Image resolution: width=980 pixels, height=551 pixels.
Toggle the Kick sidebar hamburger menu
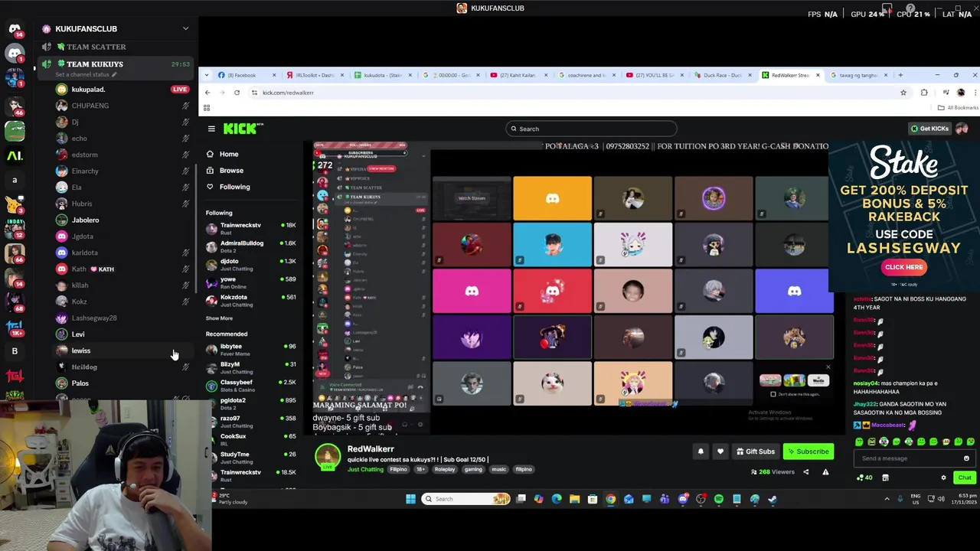point(211,129)
